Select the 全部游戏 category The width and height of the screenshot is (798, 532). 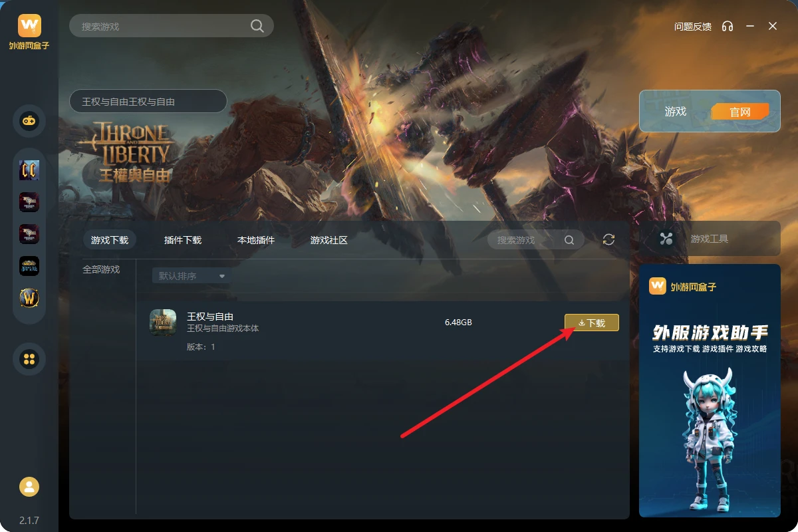pos(101,269)
